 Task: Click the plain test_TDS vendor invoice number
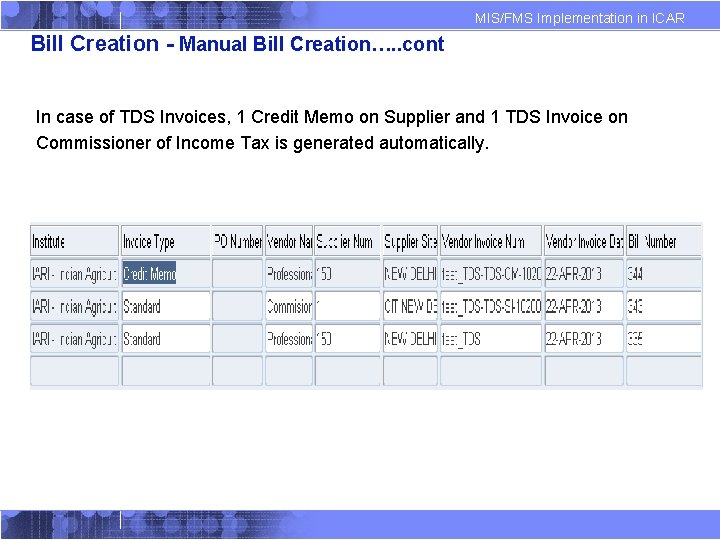click(491, 339)
